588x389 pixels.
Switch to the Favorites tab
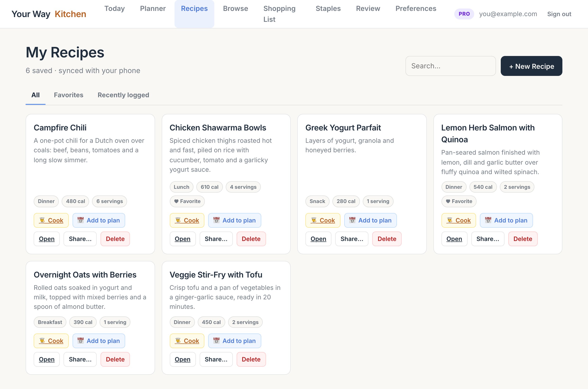[x=69, y=95]
